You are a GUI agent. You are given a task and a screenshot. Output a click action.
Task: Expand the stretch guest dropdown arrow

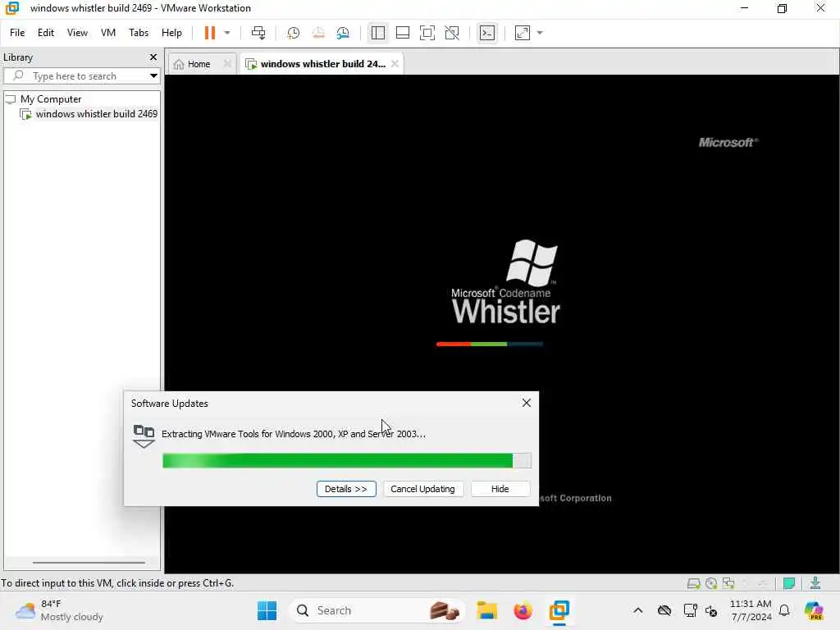(540, 33)
